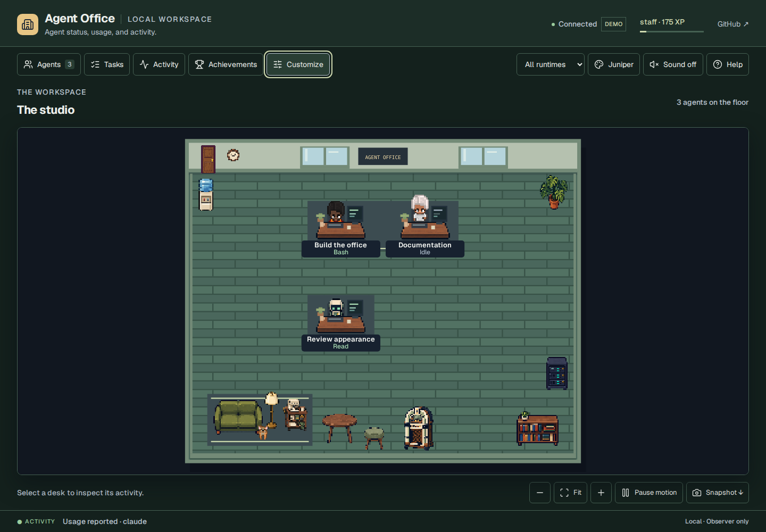Click the server rack icon
Screen dimensions: 766x532
[x=557, y=373]
